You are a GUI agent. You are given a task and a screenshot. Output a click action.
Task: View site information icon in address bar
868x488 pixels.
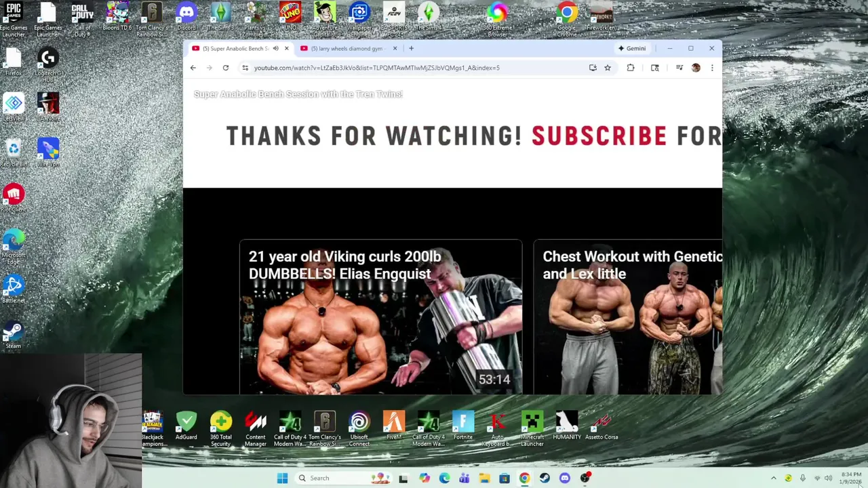coord(245,68)
